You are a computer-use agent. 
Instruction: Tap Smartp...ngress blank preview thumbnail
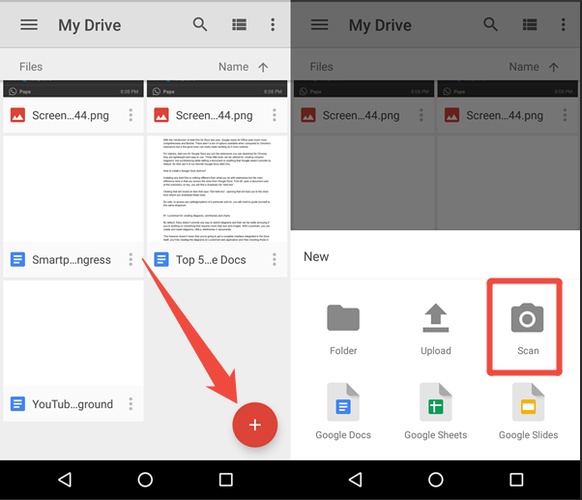tap(73, 189)
